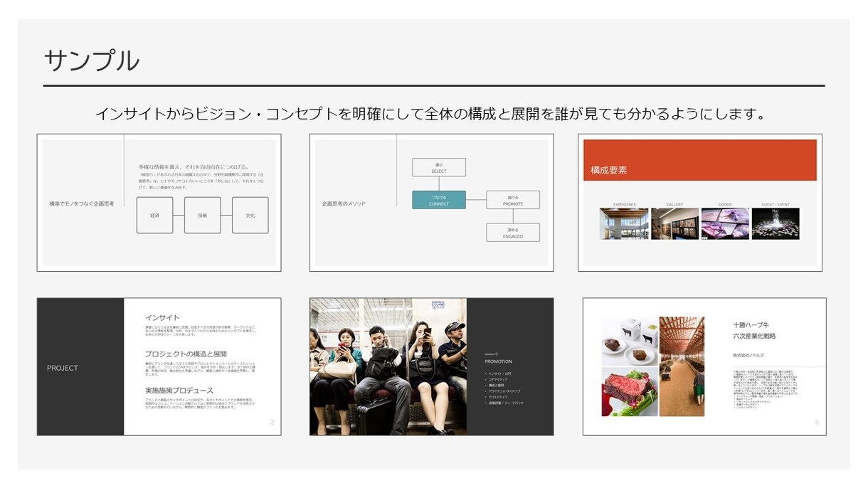Click the 深める ENGAGED box

[x=513, y=232]
